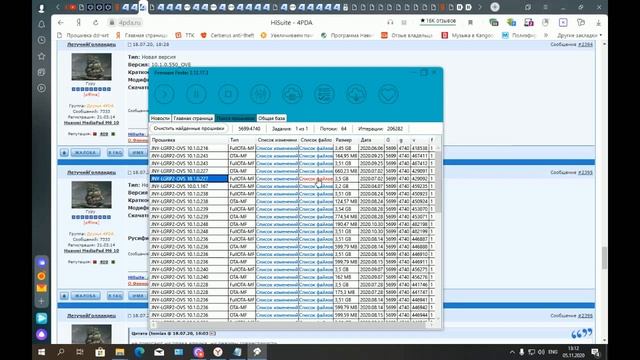
Task: Click the Alice assistant icon in browser sidebar
Action: tap(42, 334)
